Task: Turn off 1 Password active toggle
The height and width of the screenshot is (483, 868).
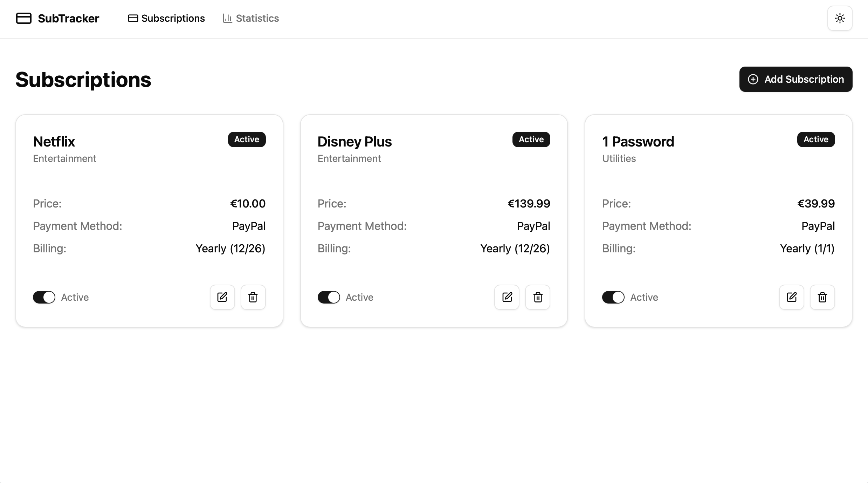Action: (x=613, y=297)
